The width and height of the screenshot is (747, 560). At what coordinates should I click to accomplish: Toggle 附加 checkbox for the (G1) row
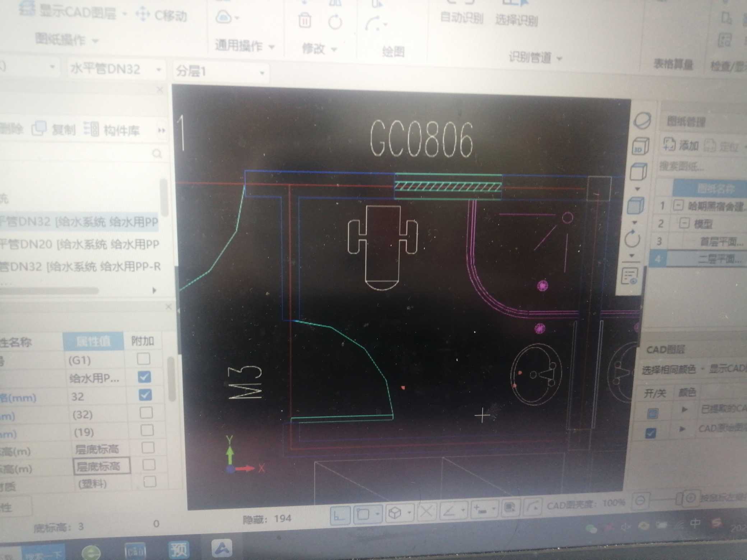click(x=143, y=359)
